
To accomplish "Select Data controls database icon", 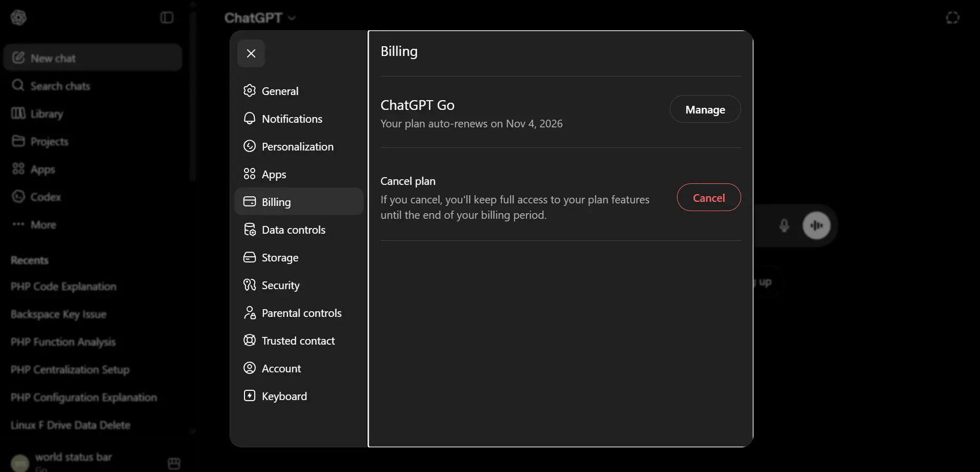I will point(250,230).
